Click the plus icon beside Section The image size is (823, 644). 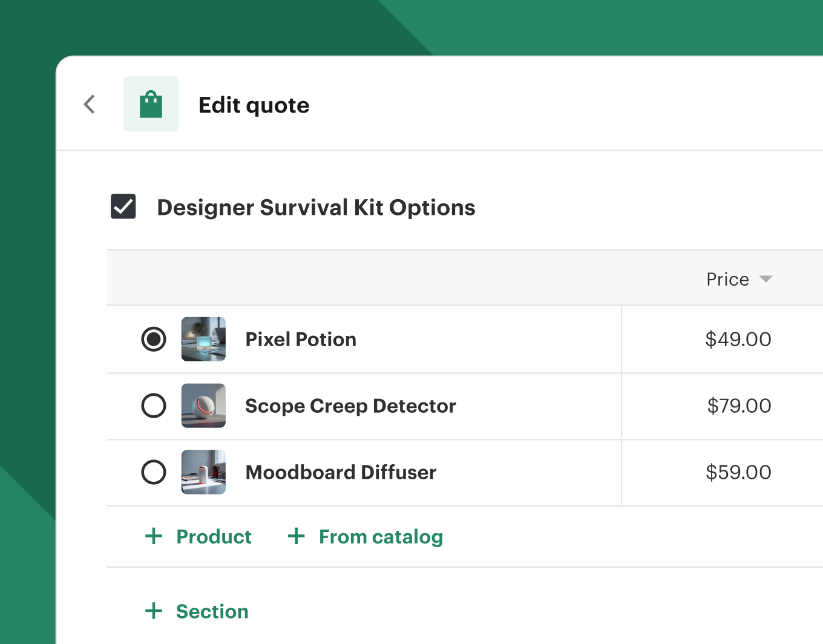(154, 611)
